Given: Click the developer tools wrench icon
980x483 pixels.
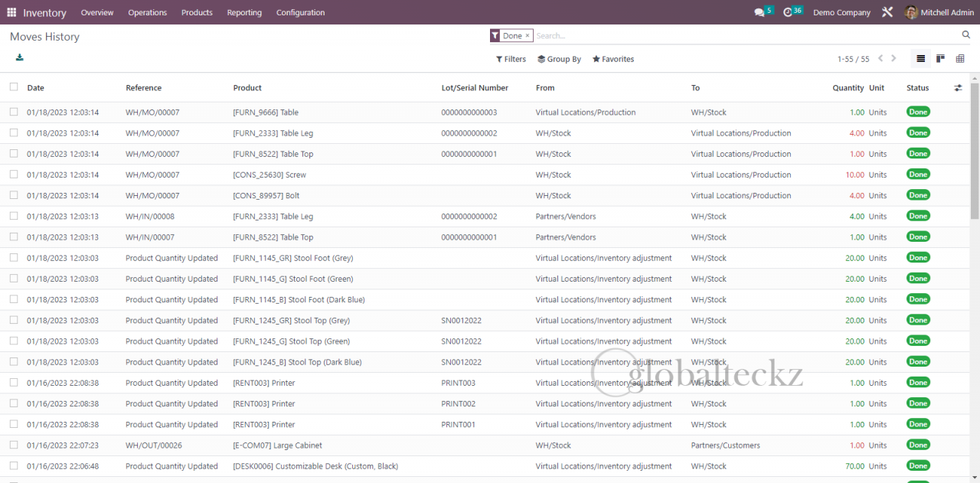Looking at the screenshot, I should pos(887,11).
